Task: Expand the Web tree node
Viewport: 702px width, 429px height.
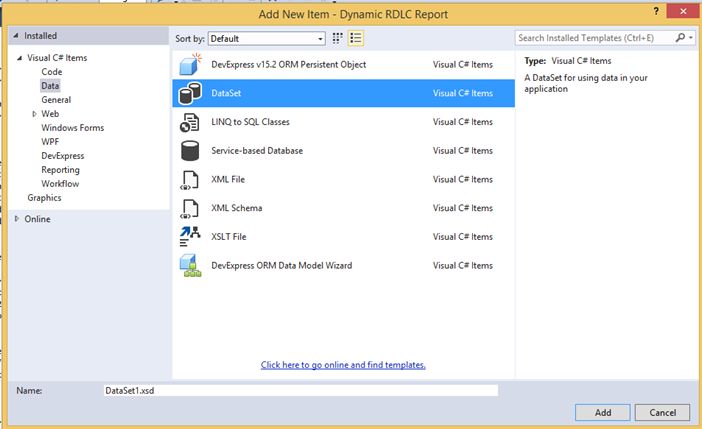Action: click(34, 114)
